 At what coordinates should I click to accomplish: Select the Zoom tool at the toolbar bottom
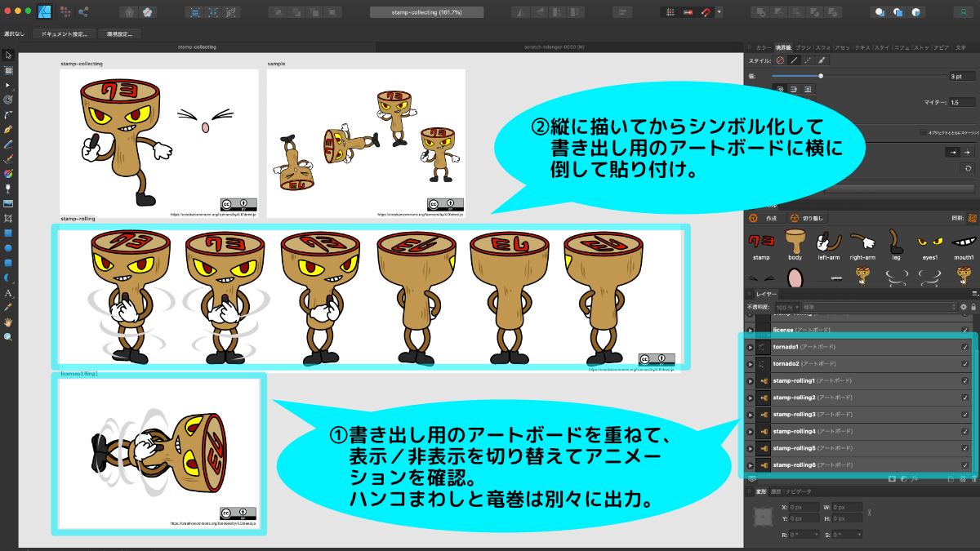pos(8,336)
